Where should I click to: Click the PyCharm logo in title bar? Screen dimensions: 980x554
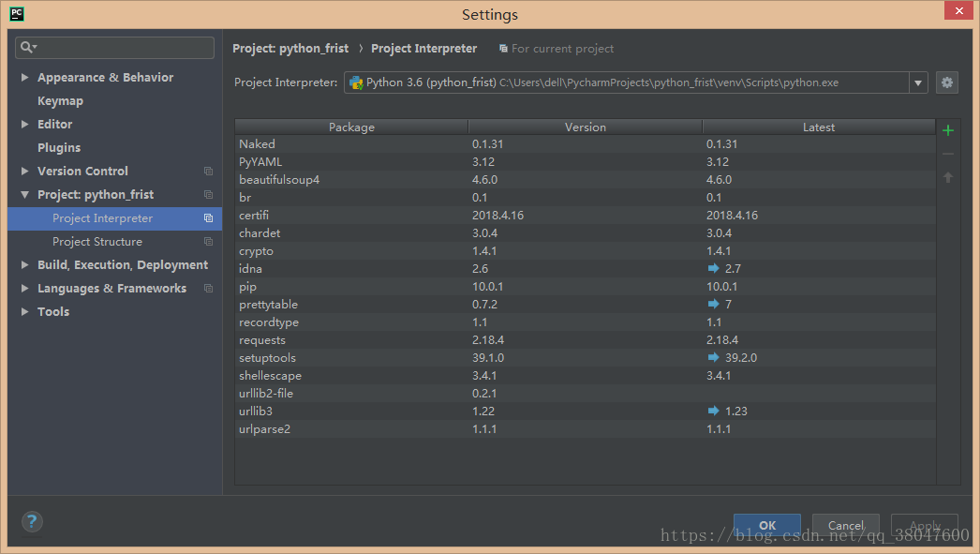(17, 14)
